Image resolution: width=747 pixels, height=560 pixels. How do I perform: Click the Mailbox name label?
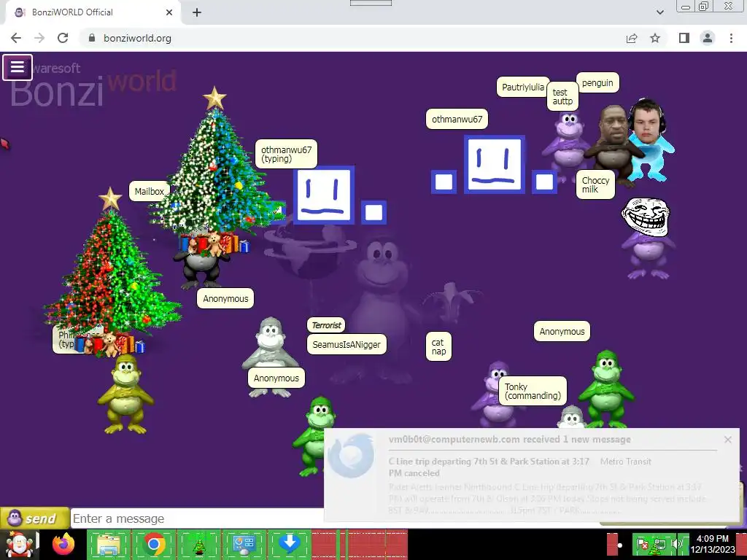[x=149, y=192]
